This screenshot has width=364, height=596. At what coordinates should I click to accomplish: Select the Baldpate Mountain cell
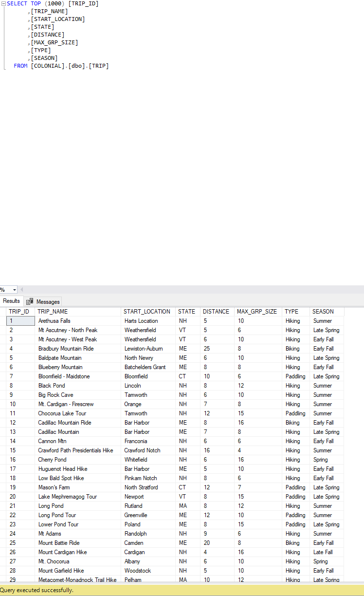click(78, 358)
